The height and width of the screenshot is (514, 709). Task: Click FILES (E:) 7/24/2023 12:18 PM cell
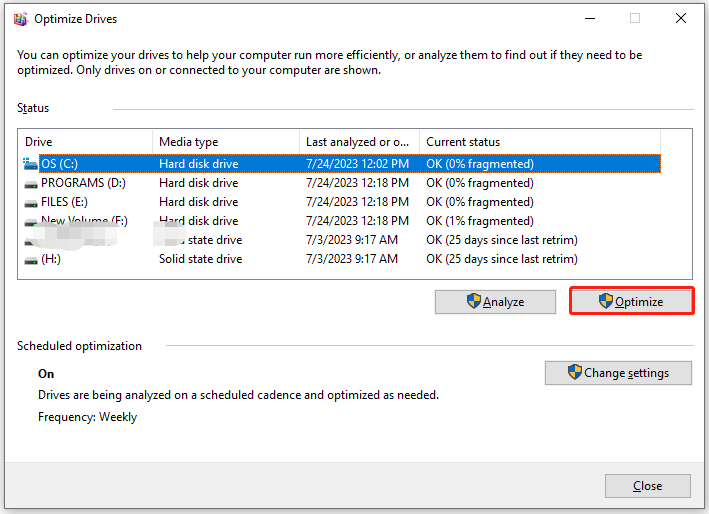click(357, 202)
